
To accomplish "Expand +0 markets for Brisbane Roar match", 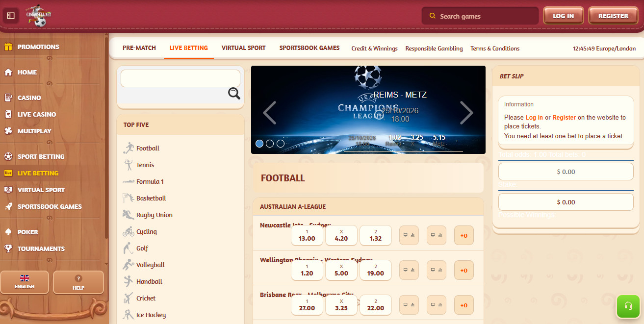I will 464,305.
